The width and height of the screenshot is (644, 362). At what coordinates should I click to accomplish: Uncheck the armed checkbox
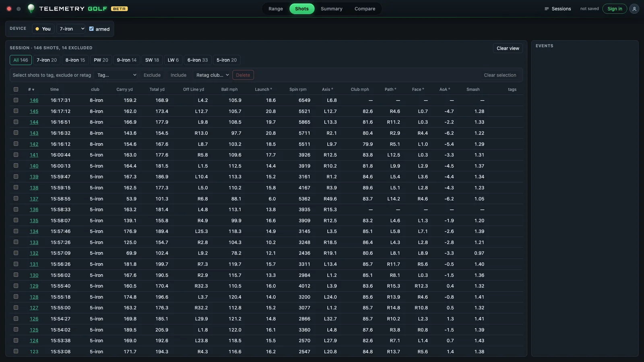[91, 29]
